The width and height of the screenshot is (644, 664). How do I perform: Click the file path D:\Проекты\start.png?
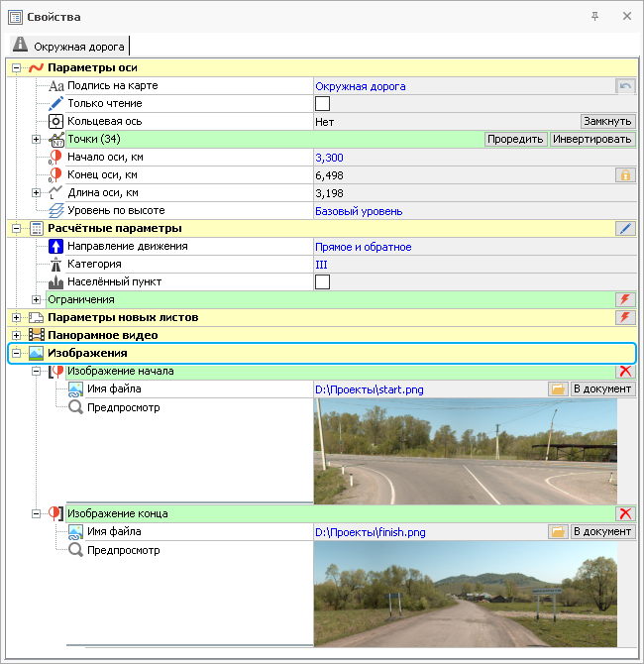click(x=370, y=389)
